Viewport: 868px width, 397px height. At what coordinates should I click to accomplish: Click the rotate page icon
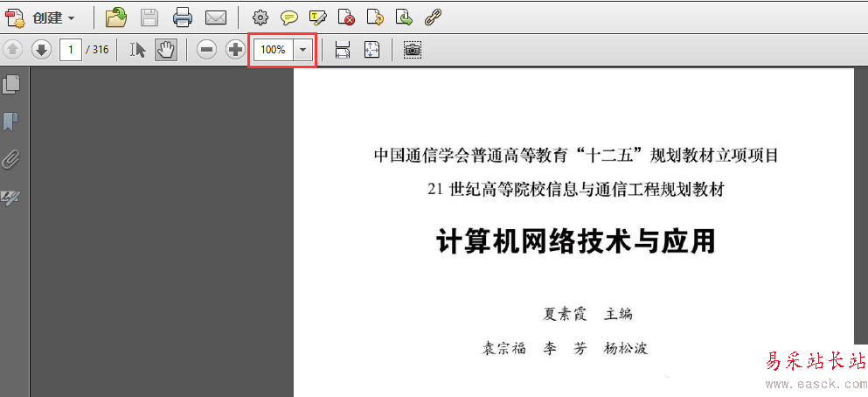375,17
